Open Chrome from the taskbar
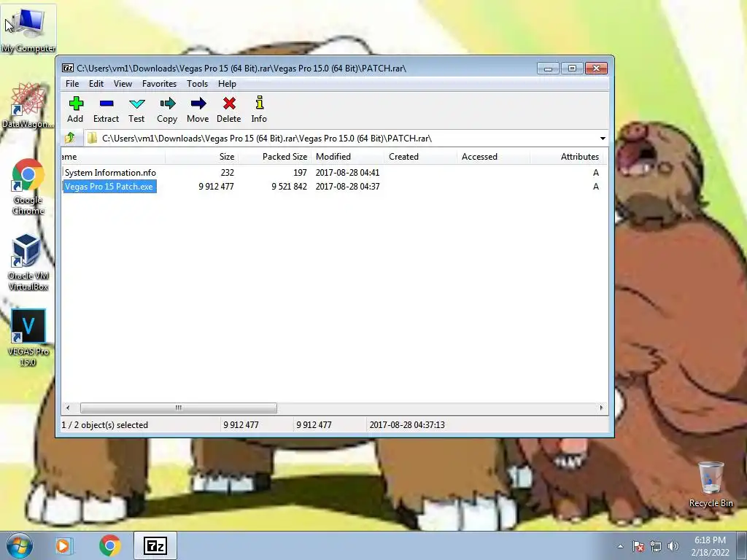The width and height of the screenshot is (747, 560). 109,545
